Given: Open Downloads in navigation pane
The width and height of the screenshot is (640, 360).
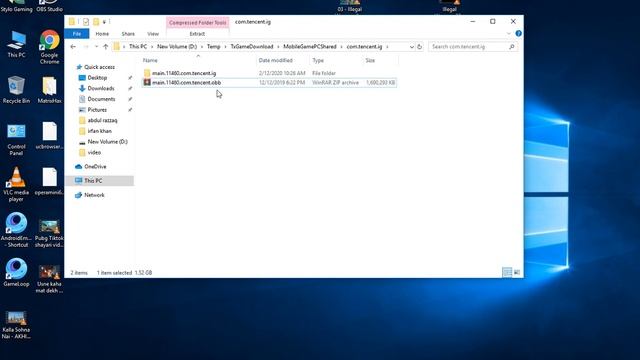Looking at the screenshot, I should click(101, 88).
